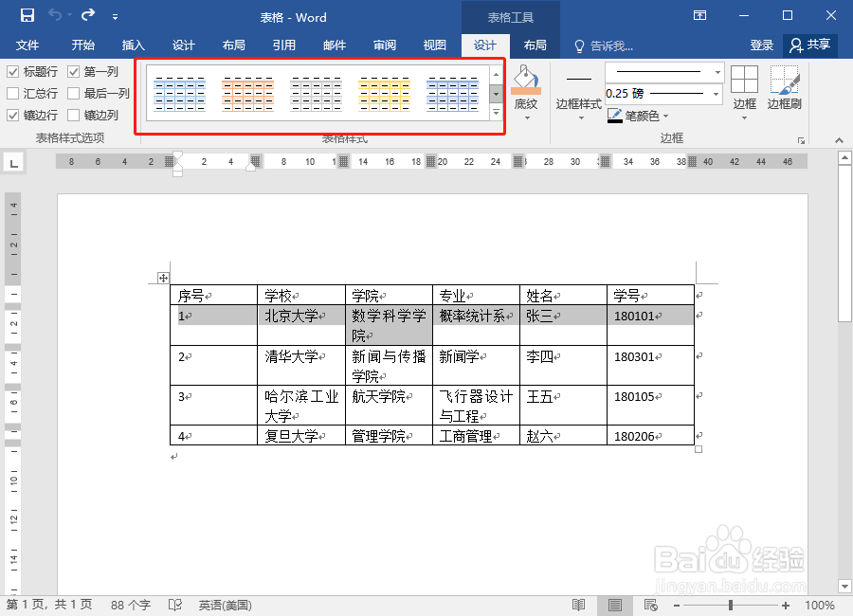Click 第 1 页, 共 1 页 page indicator
This screenshot has width=853, height=616.
tap(49, 606)
